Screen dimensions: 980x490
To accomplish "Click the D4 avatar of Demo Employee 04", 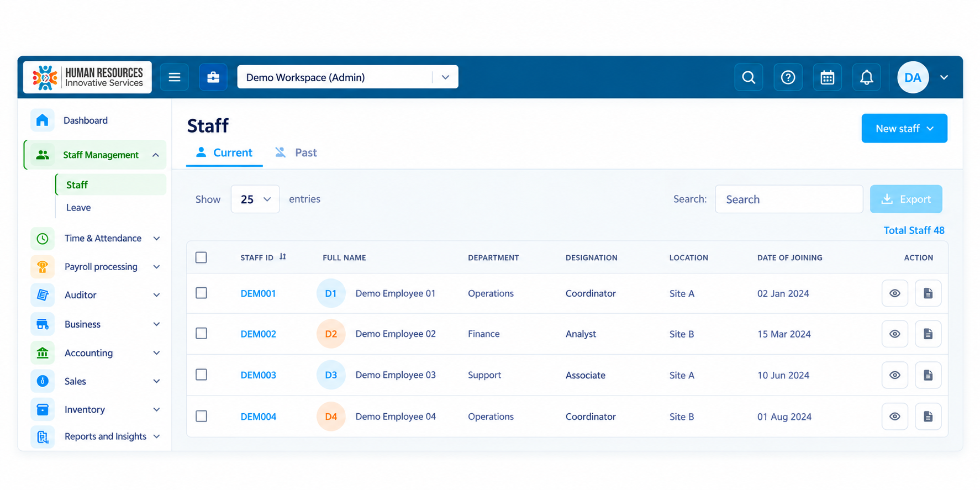I will point(331,417).
